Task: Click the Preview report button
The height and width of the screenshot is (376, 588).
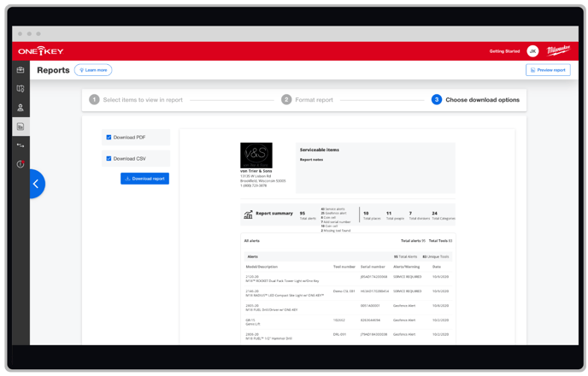Action: 548,70
